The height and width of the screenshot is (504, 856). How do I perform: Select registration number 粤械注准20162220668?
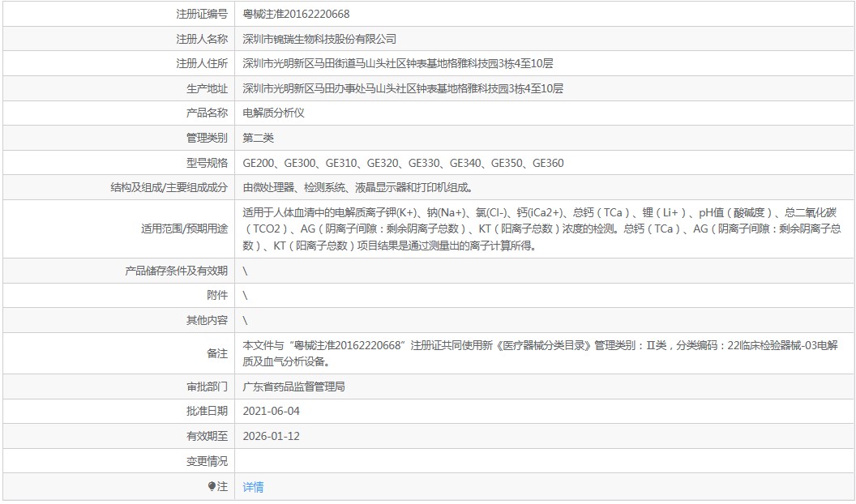click(296, 15)
